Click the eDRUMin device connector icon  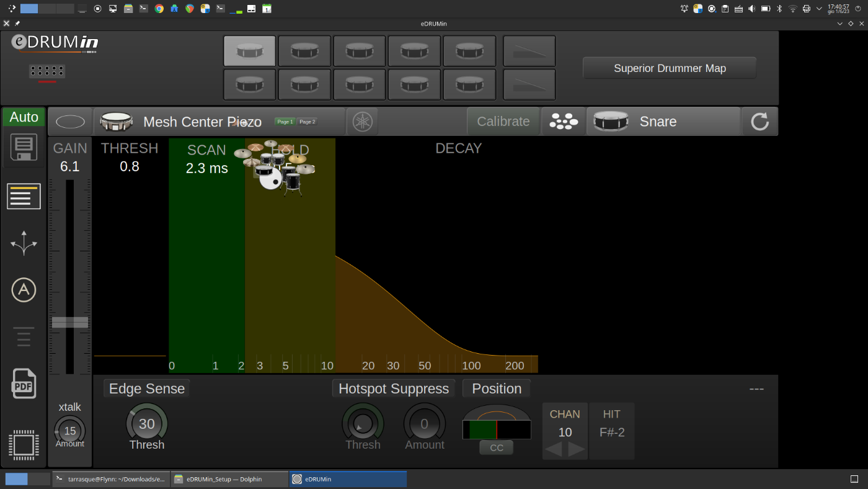(x=47, y=72)
